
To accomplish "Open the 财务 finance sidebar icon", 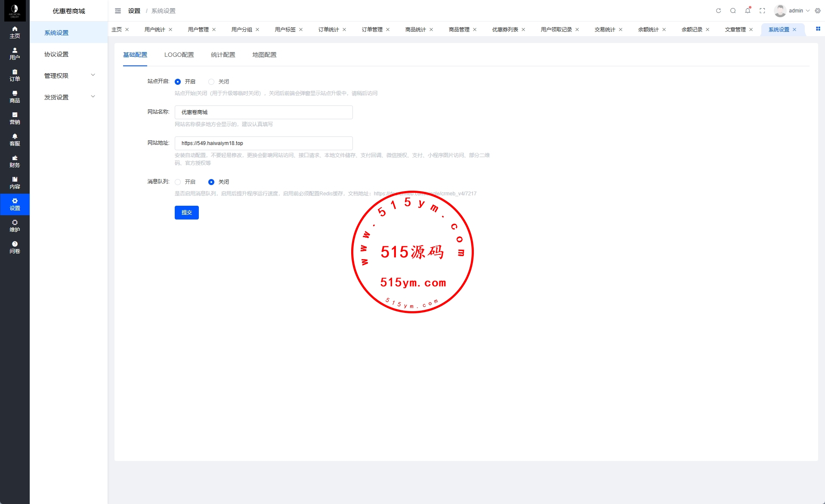I will (x=15, y=161).
